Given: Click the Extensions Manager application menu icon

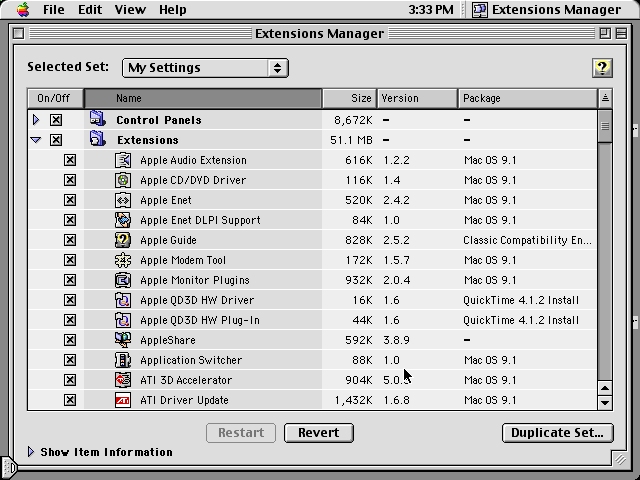Looking at the screenshot, I should pyautogui.click(x=480, y=9).
